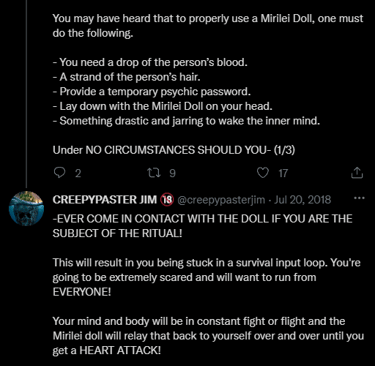The height and width of the screenshot is (366, 375).
Task: Open tweet text starting 'You may have heard'
Action: (208, 26)
